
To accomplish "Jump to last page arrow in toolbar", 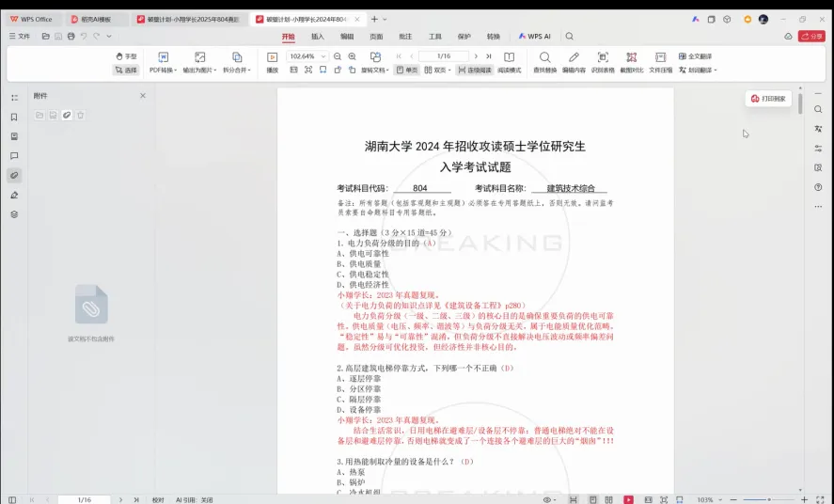I will 488,56.
